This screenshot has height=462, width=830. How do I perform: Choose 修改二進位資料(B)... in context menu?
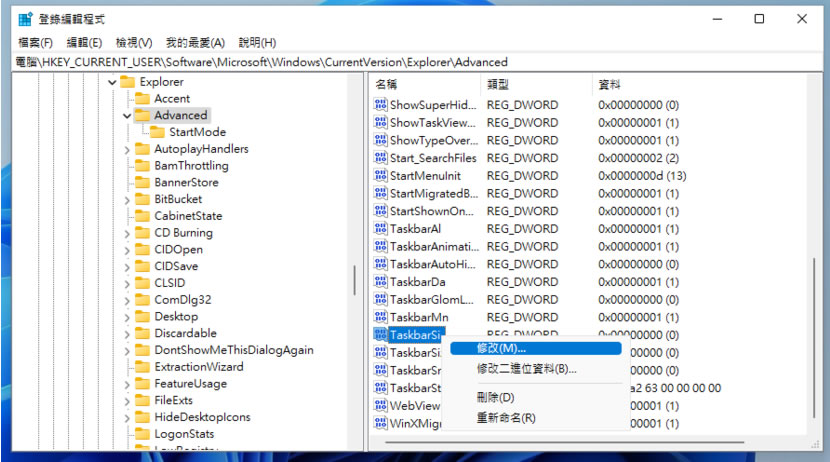[536, 369]
